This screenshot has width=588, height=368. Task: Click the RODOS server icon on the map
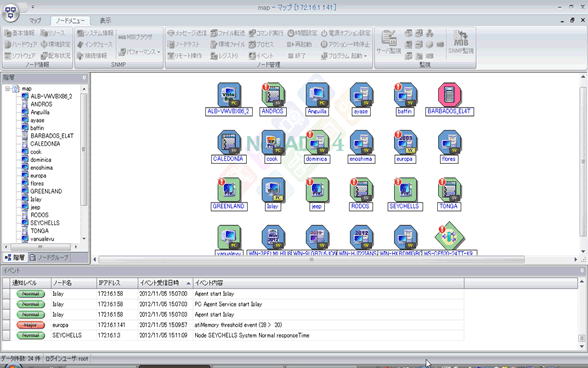362,190
